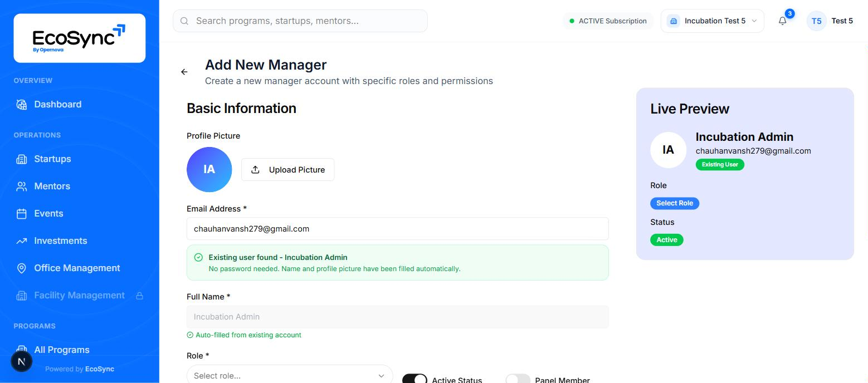Click the Office Management location pin icon
This screenshot has height=383, width=868.
22,268
